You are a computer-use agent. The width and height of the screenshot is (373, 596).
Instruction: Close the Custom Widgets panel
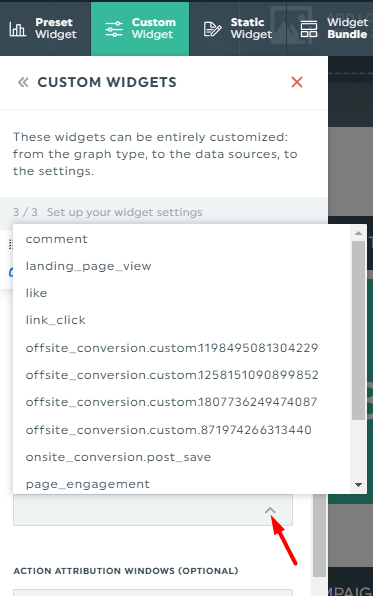point(297,82)
